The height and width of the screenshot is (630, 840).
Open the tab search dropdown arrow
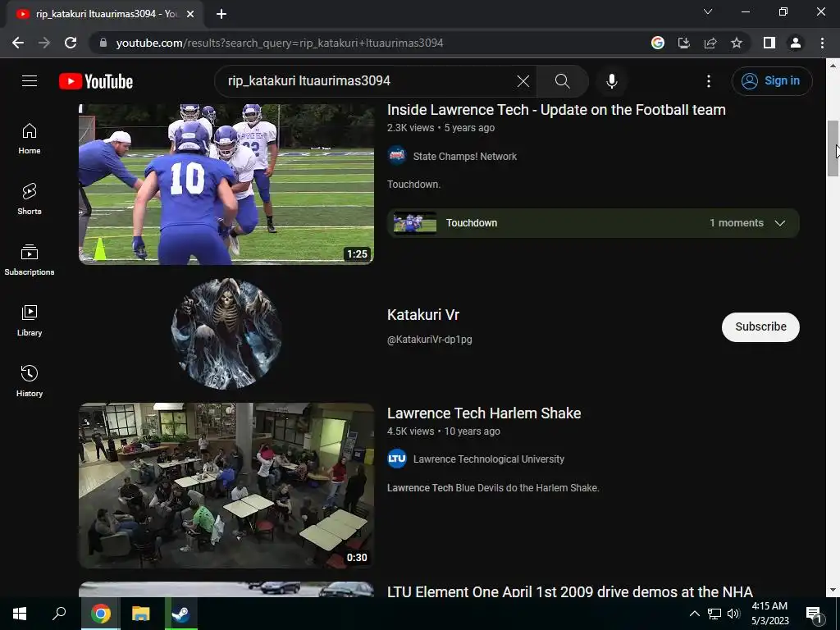(x=708, y=11)
